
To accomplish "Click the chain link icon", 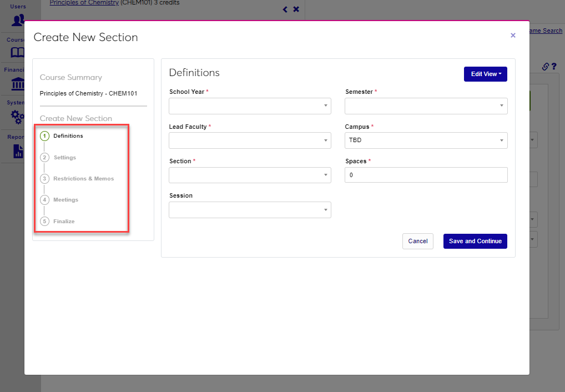I will point(545,67).
